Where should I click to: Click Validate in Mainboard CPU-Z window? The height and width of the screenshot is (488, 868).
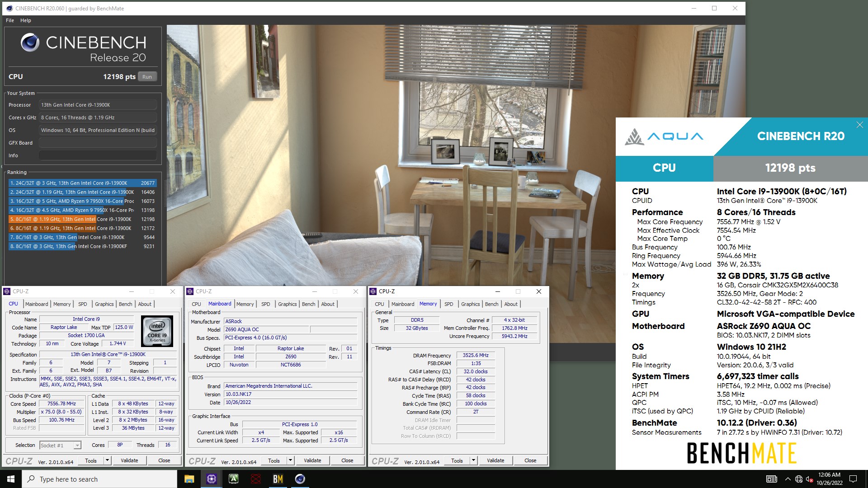(x=312, y=460)
